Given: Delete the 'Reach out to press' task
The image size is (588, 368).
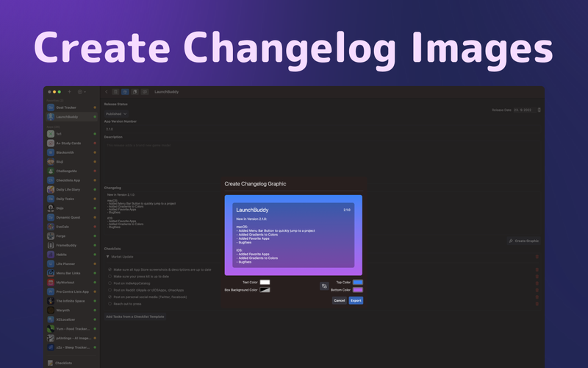Looking at the screenshot, I should 537,304.
